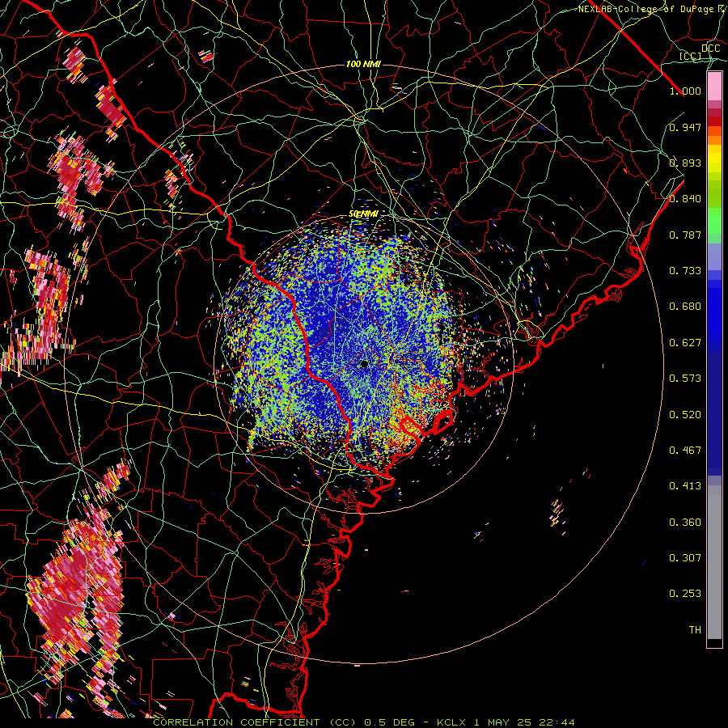This screenshot has height=728, width=728.
Task: Click the 100 NMI range ring label
Action: [x=363, y=64]
